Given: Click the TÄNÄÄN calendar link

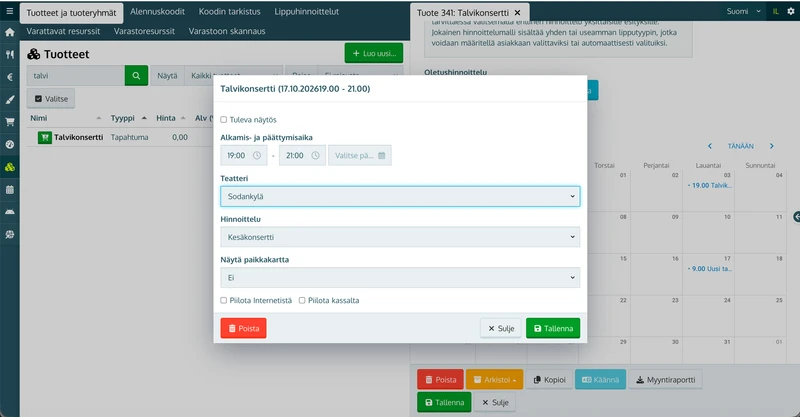Looking at the screenshot, I should tap(740, 146).
